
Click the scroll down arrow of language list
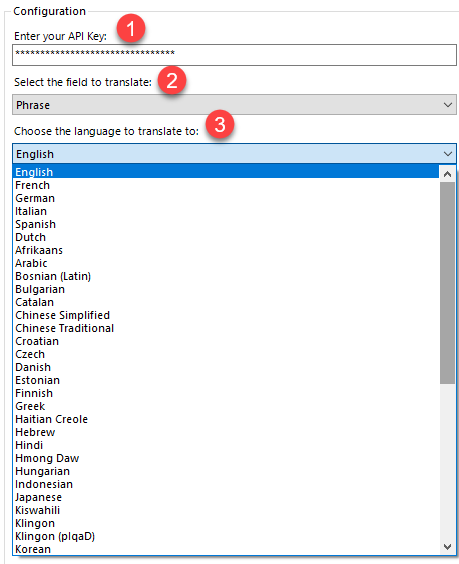coord(447,547)
